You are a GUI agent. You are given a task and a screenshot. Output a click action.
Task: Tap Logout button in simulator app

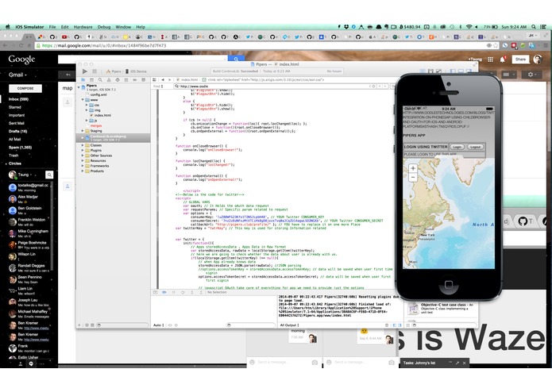475,147
